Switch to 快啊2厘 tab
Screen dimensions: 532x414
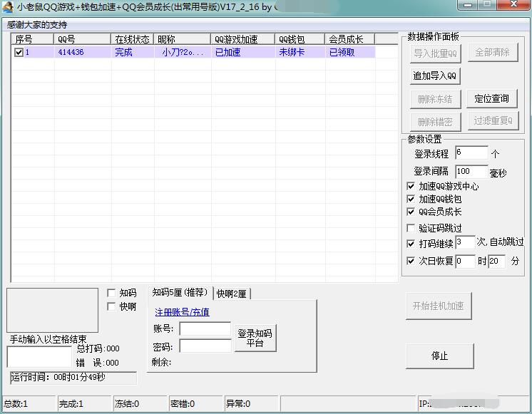pos(232,294)
